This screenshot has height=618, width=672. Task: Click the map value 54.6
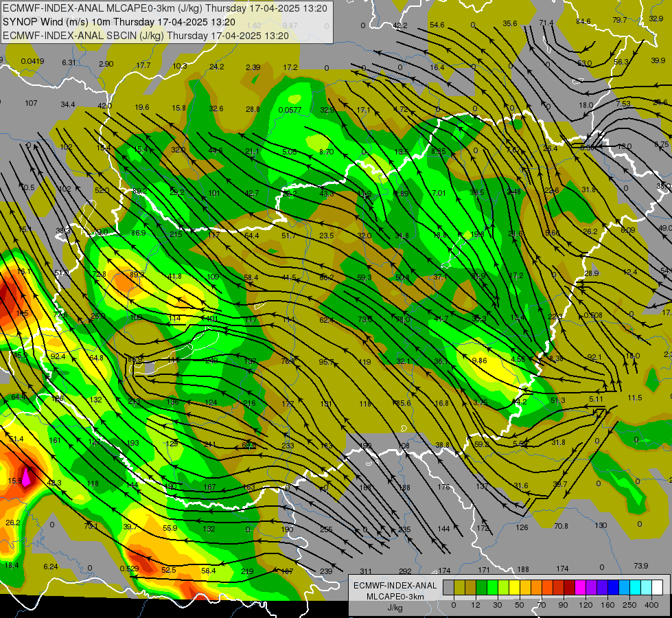[437, 25]
